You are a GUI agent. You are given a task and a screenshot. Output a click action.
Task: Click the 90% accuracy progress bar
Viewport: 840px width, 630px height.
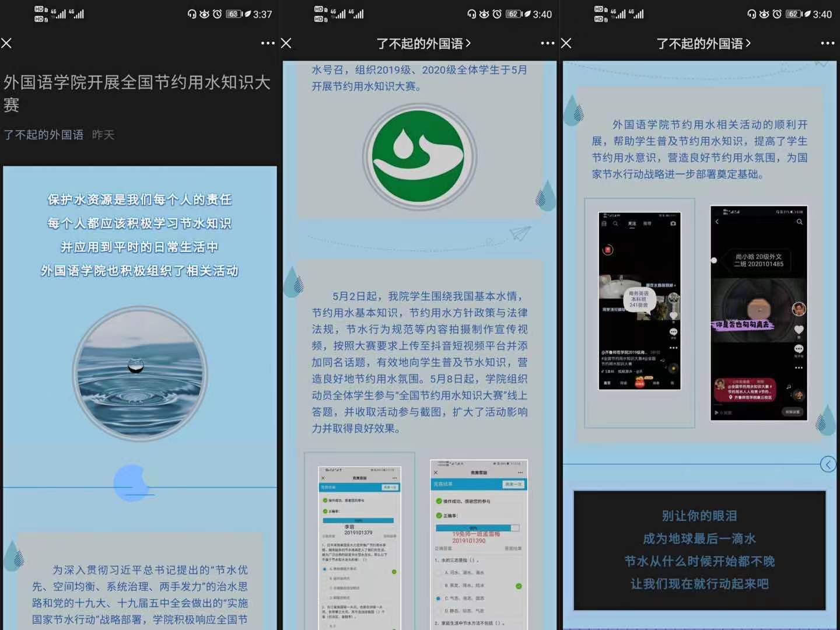[477, 528]
